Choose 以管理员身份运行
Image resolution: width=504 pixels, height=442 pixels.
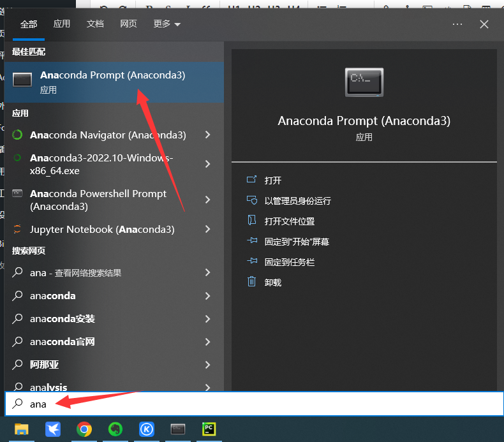tap(298, 201)
